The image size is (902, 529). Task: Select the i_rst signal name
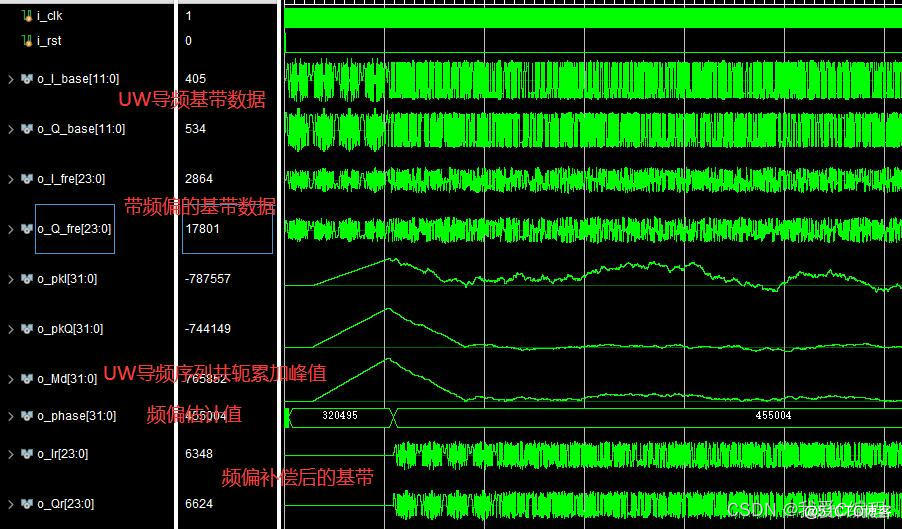(49, 41)
